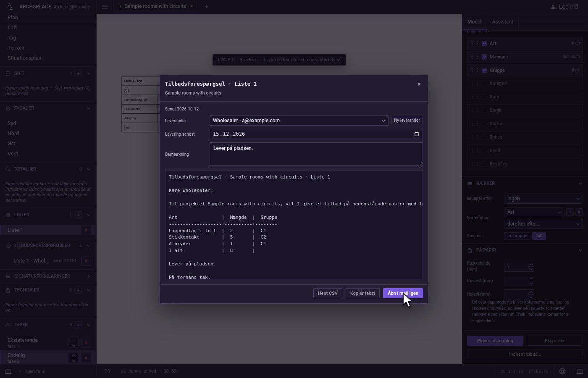The image size is (588, 378).
Task: Close the Tilbudsforespørgsel dialog
Action: (x=419, y=84)
